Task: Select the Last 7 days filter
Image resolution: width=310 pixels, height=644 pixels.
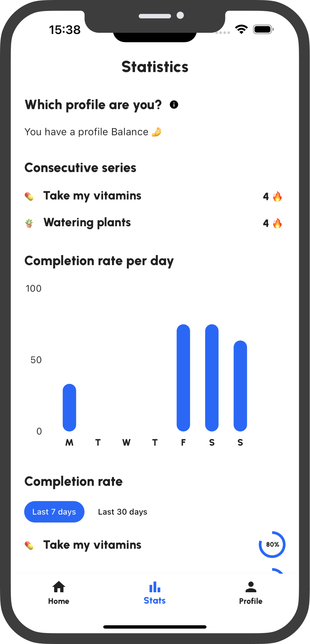Action: (54, 512)
